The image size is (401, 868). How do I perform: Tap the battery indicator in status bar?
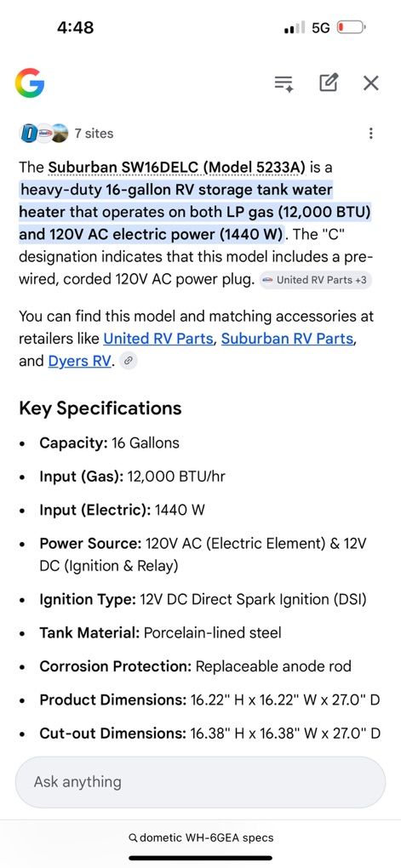[351, 27]
